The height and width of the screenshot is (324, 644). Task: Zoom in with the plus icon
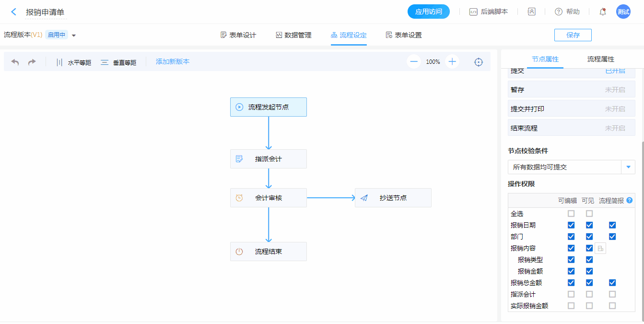(452, 62)
